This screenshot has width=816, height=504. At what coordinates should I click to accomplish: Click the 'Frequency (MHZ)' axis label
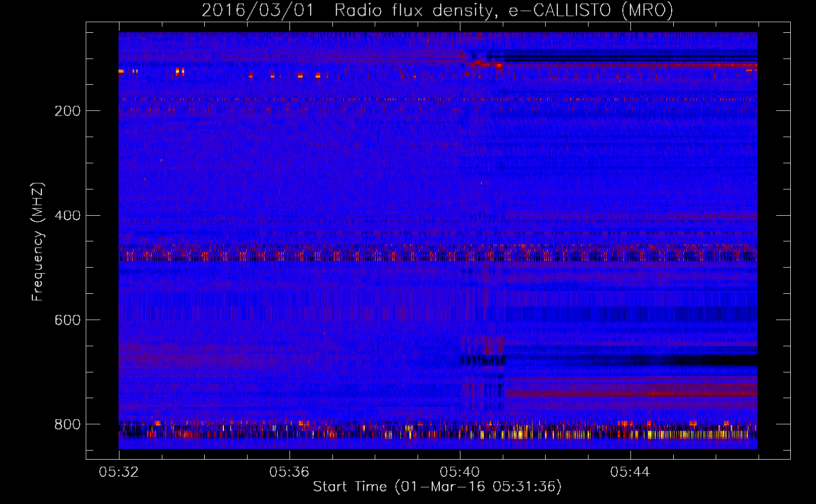point(38,242)
